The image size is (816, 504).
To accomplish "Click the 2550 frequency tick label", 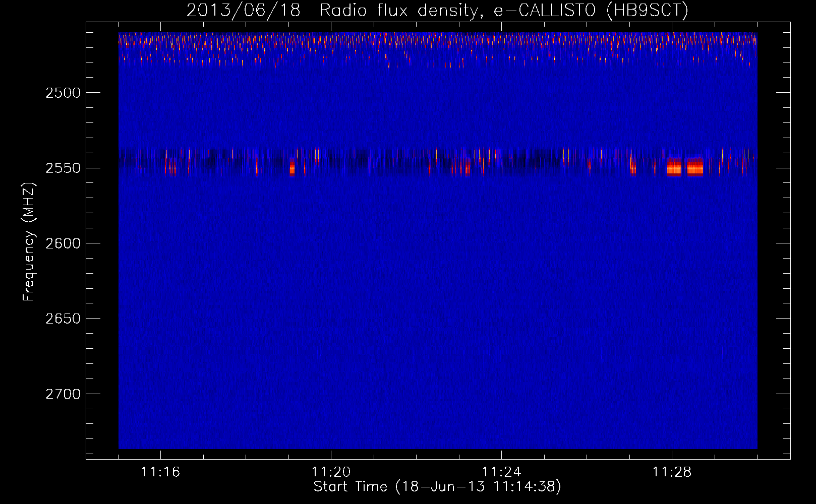I will tap(63, 168).
